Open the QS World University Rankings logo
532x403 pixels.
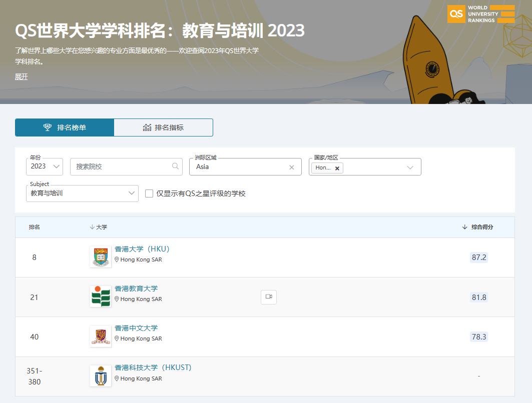(x=481, y=14)
